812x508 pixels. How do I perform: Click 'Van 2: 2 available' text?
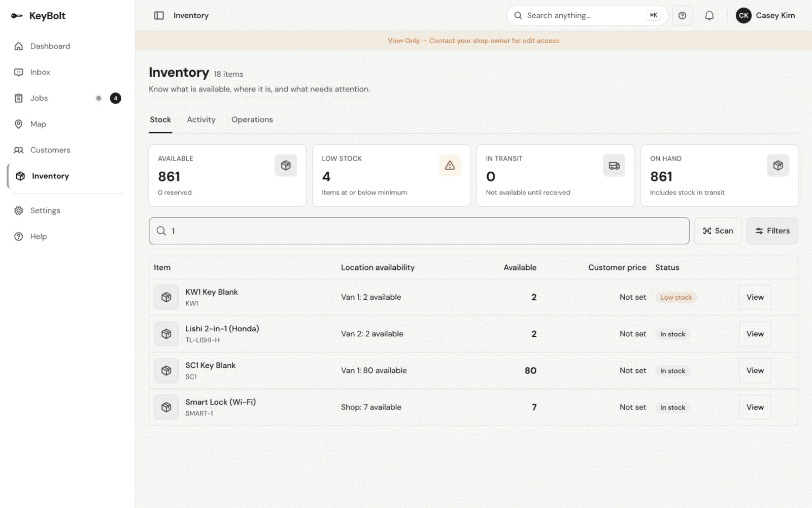(x=372, y=334)
